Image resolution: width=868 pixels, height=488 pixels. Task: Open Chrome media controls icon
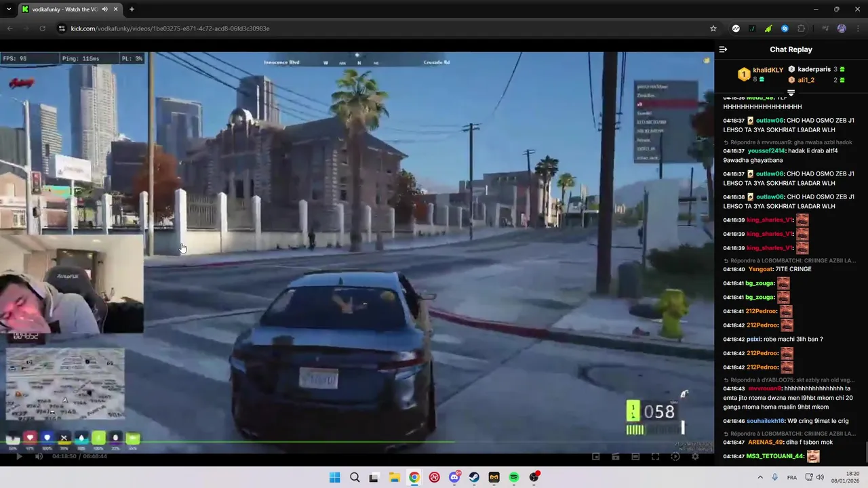tap(825, 28)
